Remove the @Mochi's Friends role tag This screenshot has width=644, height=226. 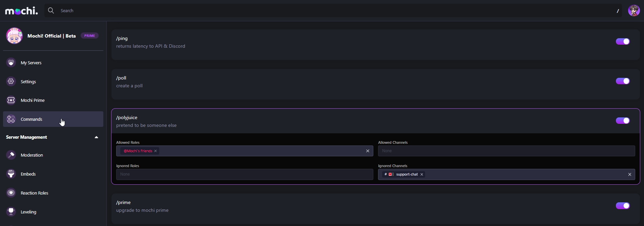155,151
